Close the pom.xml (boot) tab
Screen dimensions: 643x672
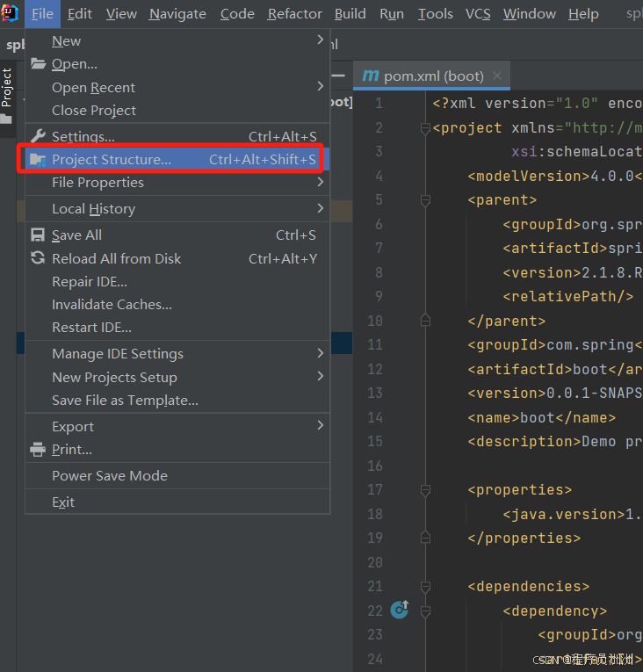pos(498,76)
